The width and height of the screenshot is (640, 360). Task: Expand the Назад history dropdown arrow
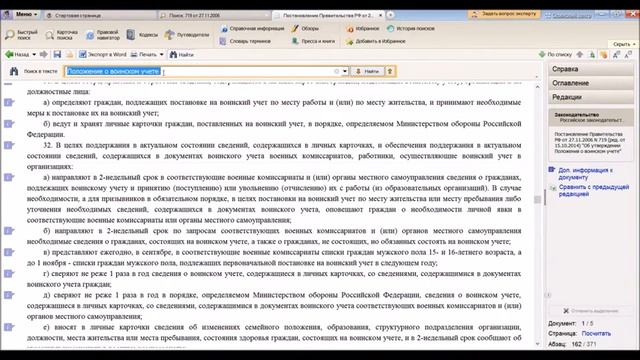click(34, 54)
